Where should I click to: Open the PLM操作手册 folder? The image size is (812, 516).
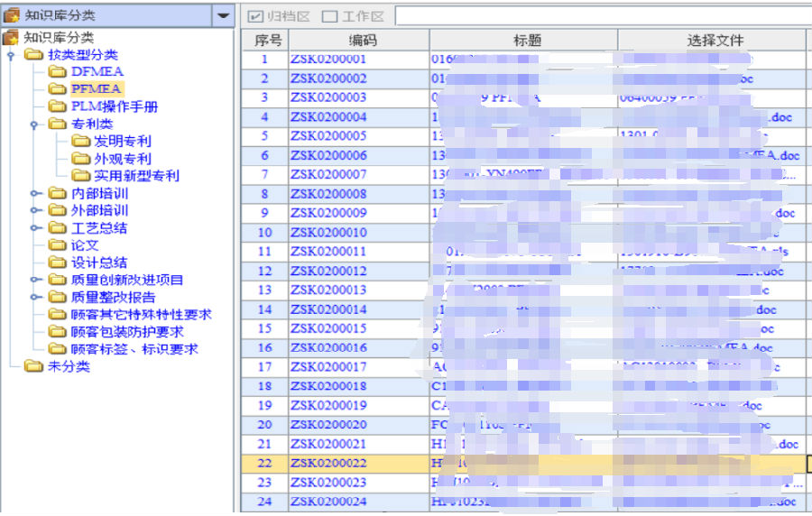[x=114, y=106]
